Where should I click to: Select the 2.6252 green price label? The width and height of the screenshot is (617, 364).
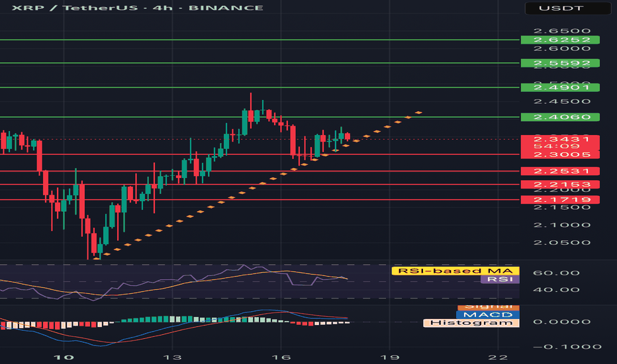point(560,40)
